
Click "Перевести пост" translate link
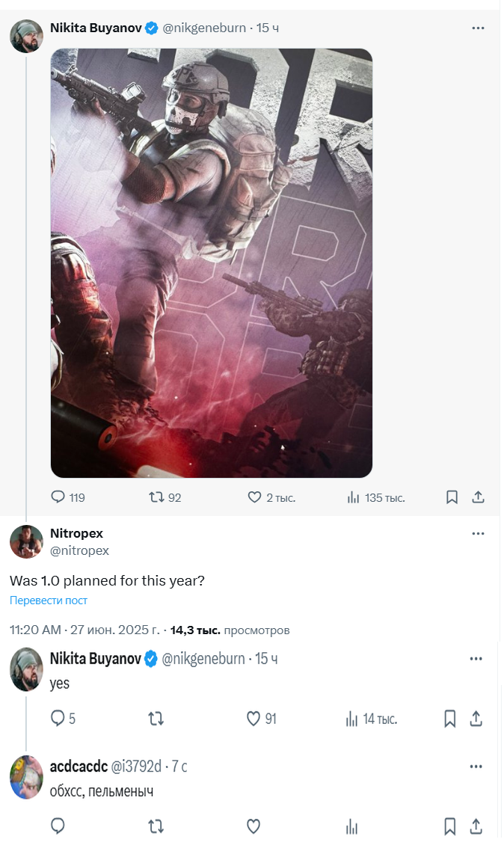pyautogui.click(x=49, y=600)
